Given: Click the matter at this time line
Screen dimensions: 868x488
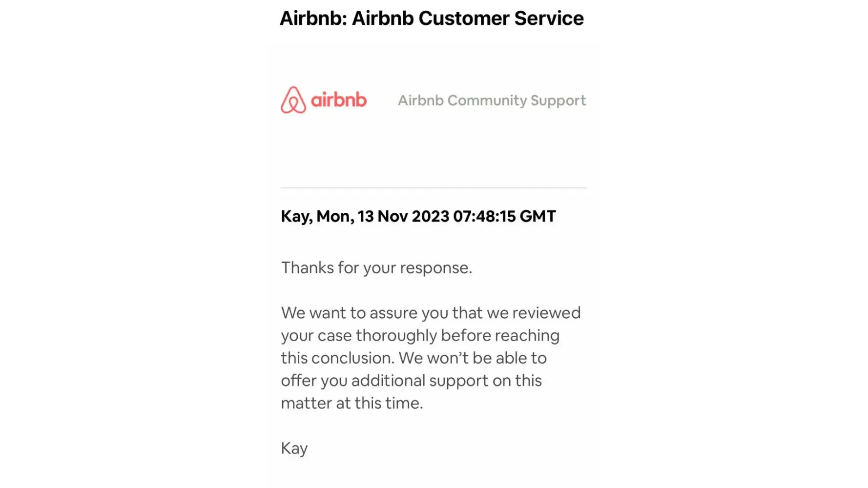Looking at the screenshot, I should [351, 403].
